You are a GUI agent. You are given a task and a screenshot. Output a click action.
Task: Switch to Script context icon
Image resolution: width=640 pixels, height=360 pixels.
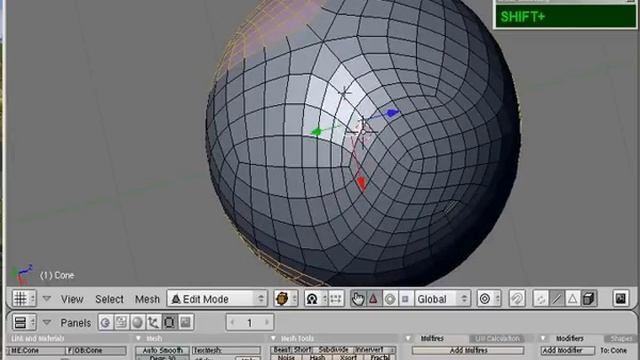[122, 322]
